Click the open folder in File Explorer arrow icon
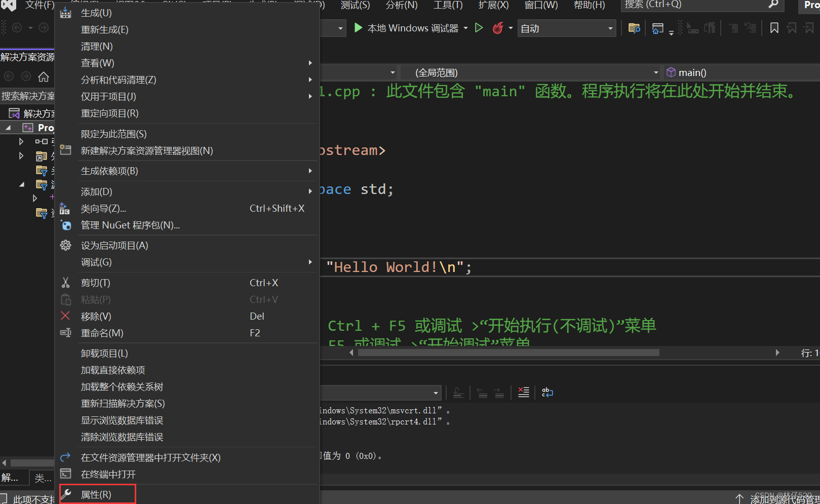This screenshot has width=820, height=504. 65,457
